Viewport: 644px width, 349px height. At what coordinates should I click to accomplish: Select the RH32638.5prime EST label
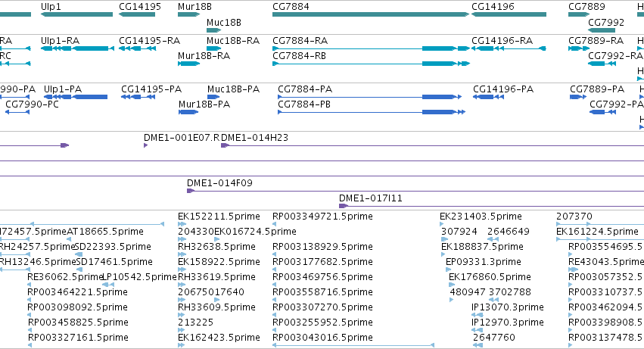(x=217, y=247)
